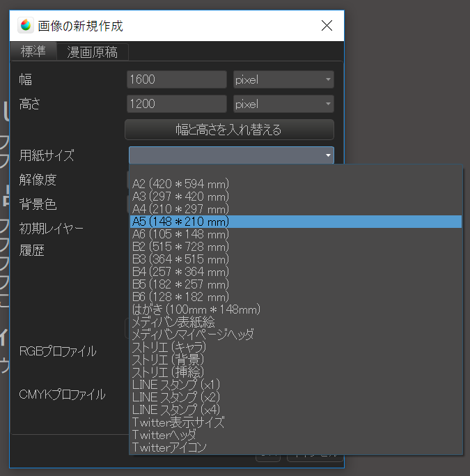Open the 漫画原稿 tab
This screenshot has width=470, height=476.
click(93, 52)
